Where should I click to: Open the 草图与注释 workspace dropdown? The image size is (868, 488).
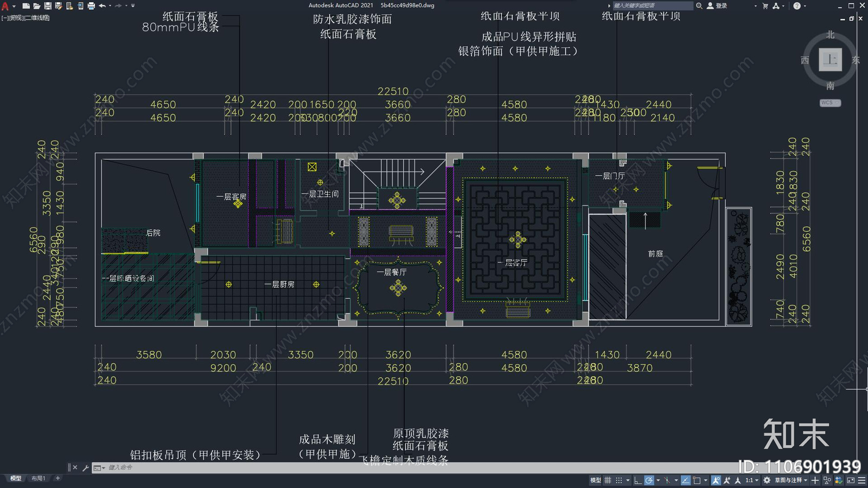click(791, 480)
